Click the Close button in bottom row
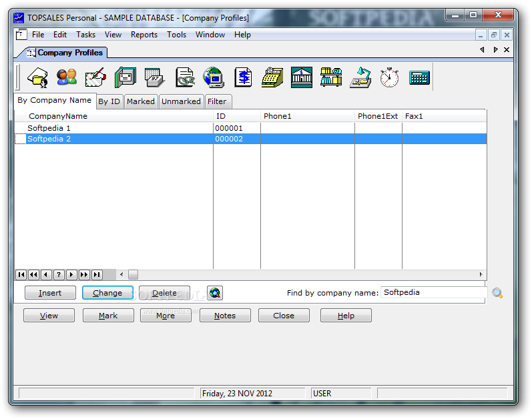Viewport: 532px width, 419px height. pos(284,316)
